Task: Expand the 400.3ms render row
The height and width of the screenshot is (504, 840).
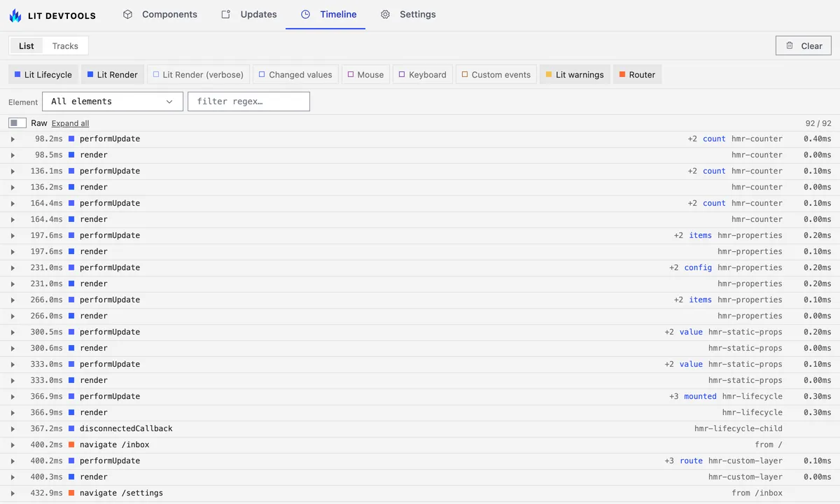Action: coord(13,477)
